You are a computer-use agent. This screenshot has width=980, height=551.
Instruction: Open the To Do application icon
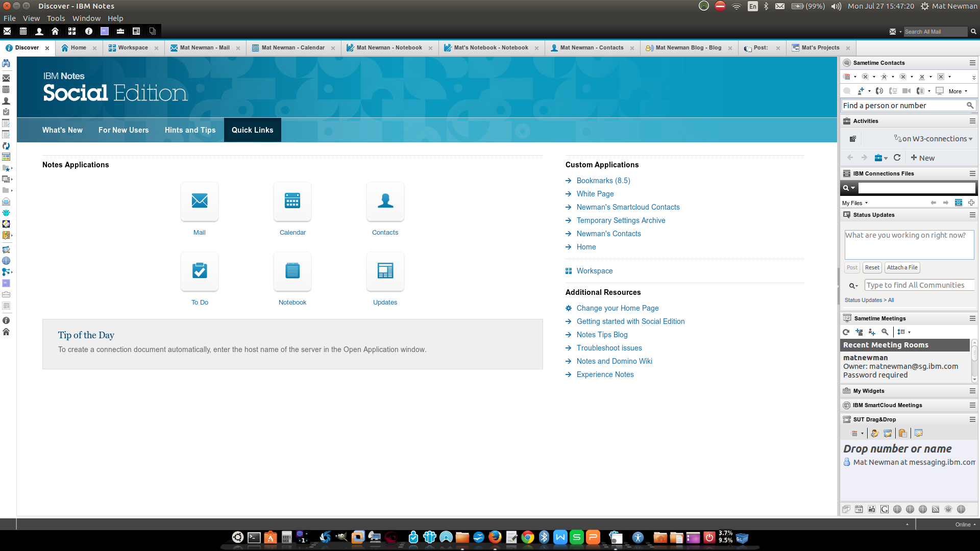[200, 271]
